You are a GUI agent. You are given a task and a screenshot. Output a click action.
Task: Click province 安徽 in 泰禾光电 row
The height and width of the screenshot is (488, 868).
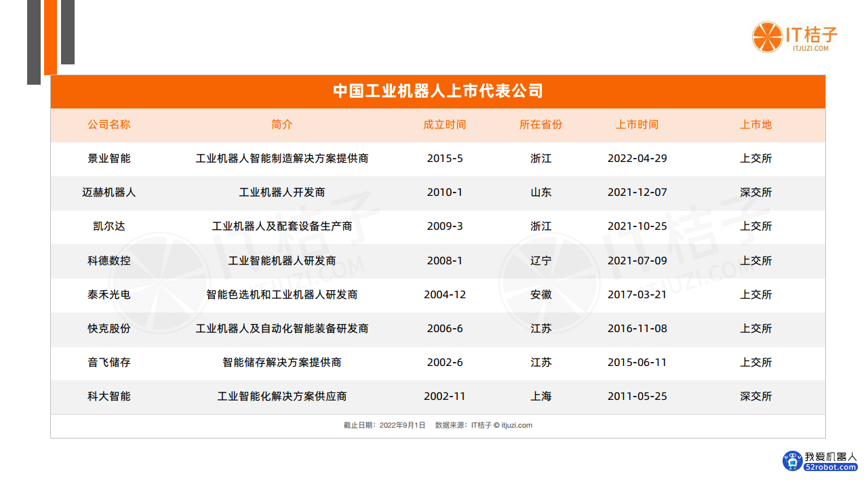(x=541, y=295)
